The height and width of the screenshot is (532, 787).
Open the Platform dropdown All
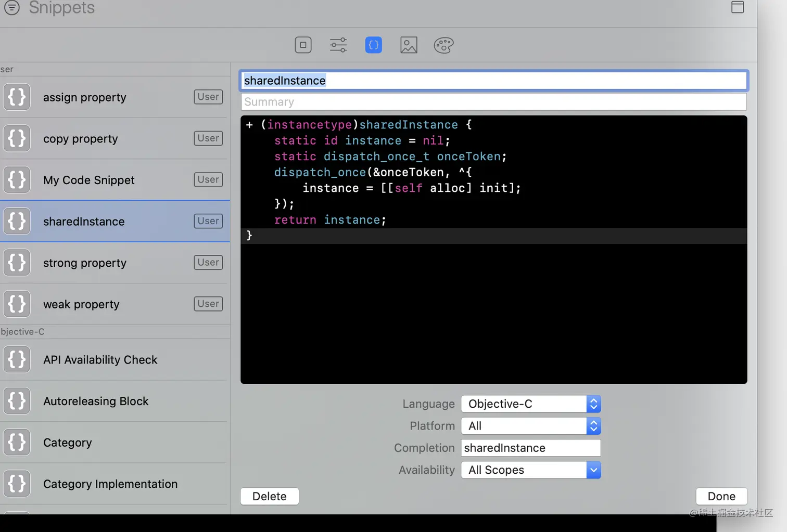point(531,426)
